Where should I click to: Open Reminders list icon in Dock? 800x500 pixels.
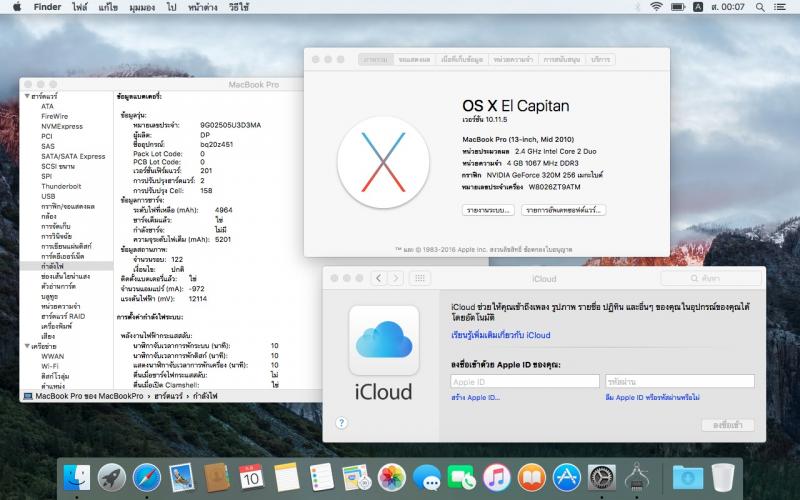click(x=321, y=478)
